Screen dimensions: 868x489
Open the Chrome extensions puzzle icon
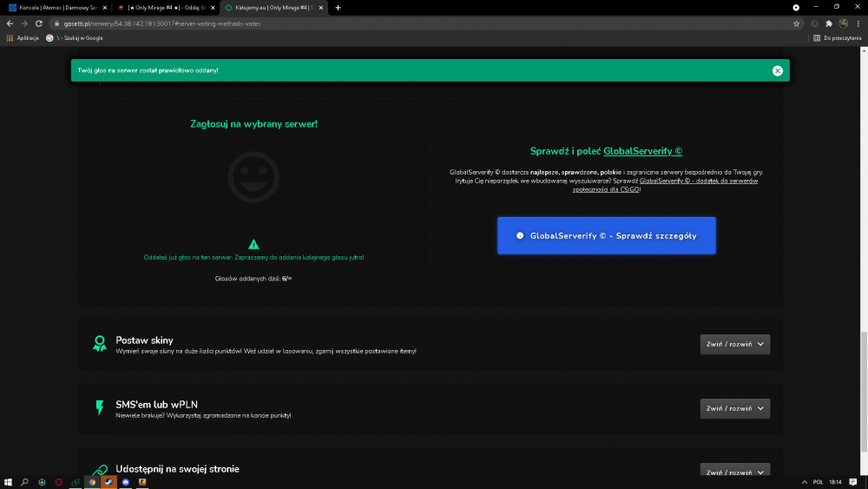[x=829, y=23]
